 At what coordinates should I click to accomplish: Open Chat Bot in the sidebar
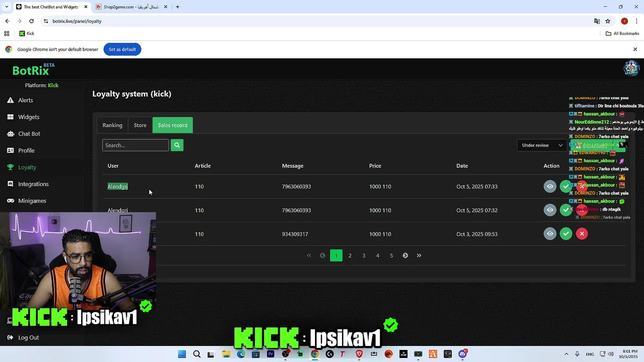(29, 134)
